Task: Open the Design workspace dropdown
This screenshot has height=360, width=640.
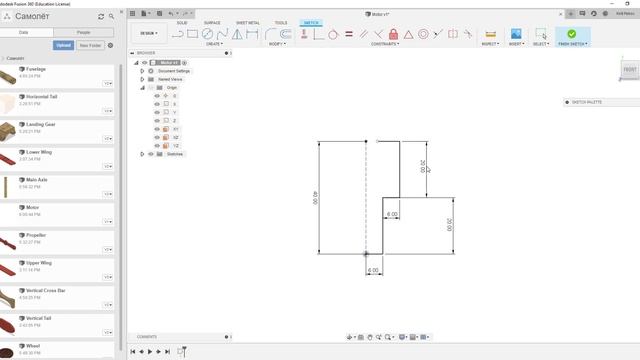Action: (149, 33)
